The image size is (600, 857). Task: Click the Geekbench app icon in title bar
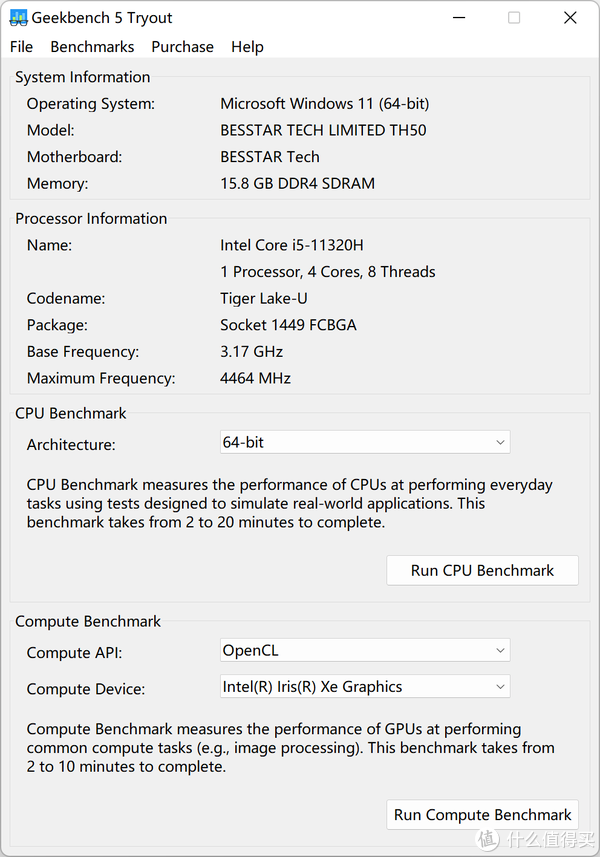coord(18,18)
